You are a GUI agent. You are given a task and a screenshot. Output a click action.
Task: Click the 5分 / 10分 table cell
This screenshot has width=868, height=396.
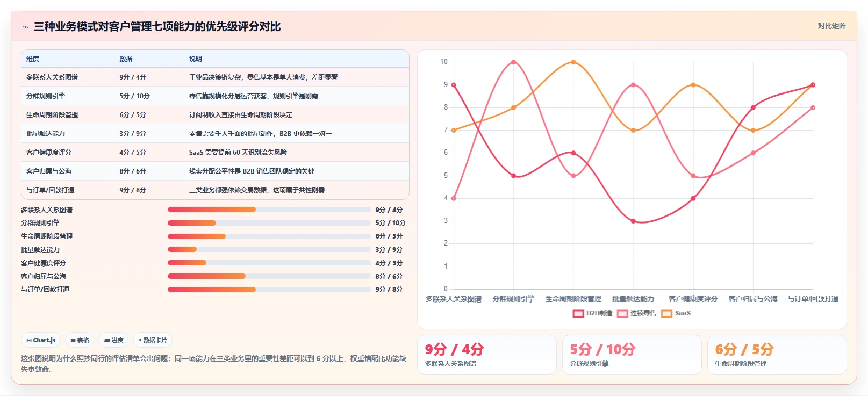[x=134, y=96]
